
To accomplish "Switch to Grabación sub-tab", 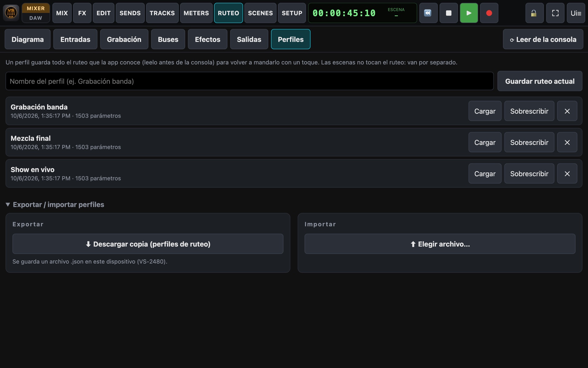I will (x=124, y=39).
